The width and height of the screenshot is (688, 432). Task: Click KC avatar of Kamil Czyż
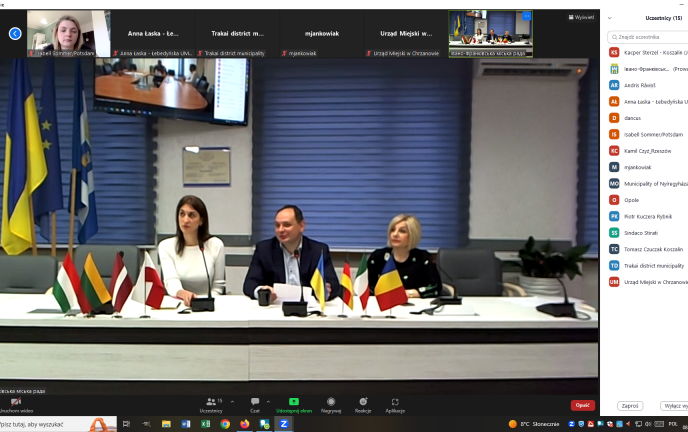tap(614, 151)
